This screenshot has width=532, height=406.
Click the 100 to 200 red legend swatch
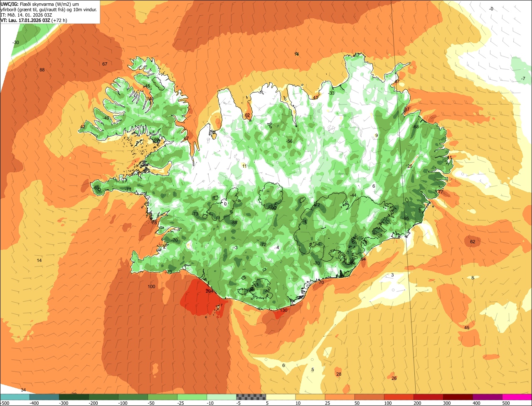[399, 396]
